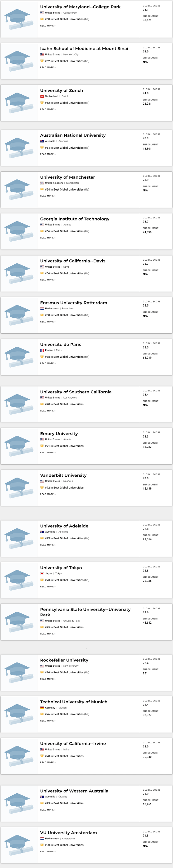Screen dimensions: 173x868
Task: Click the medal icon beside Emory University's rank
Action: [42, 445]
